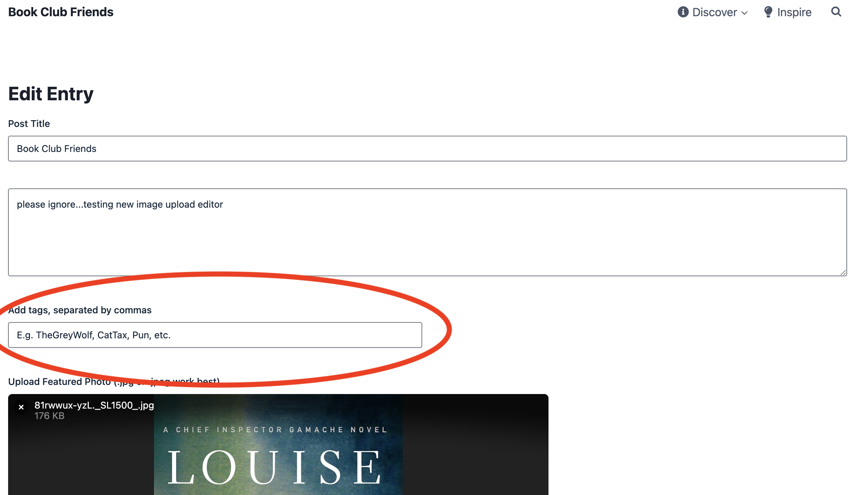The width and height of the screenshot is (868, 495).
Task: Open the search magnifier icon
Action: pyautogui.click(x=836, y=12)
